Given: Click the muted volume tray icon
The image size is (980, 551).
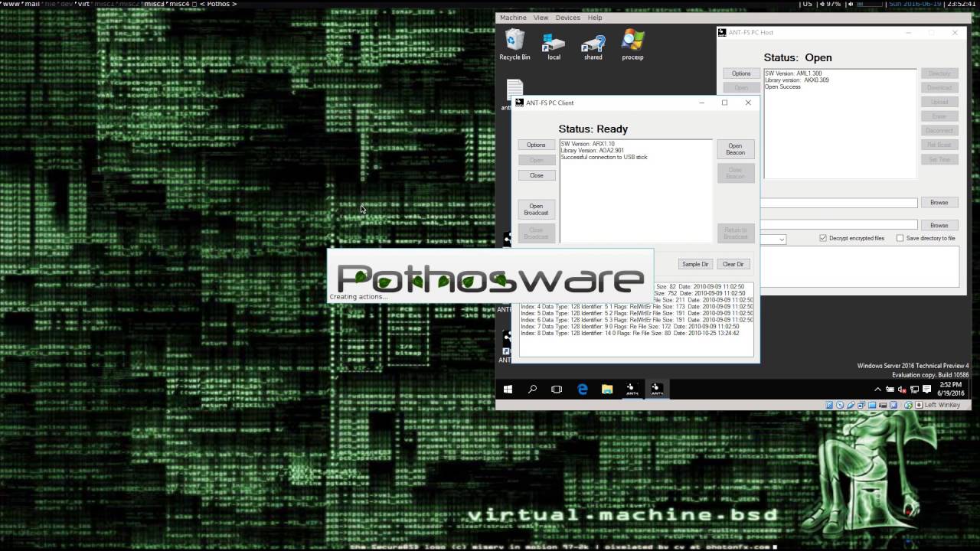Looking at the screenshot, I should tap(902, 390).
